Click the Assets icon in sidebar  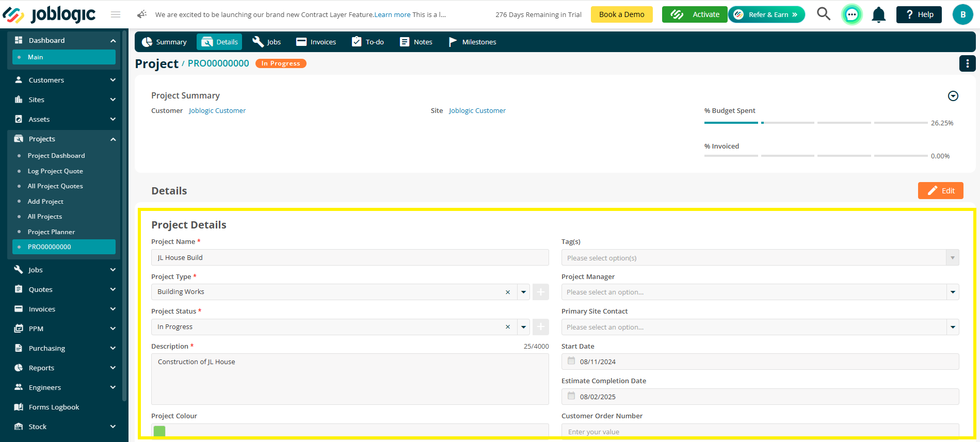[x=19, y=119]
